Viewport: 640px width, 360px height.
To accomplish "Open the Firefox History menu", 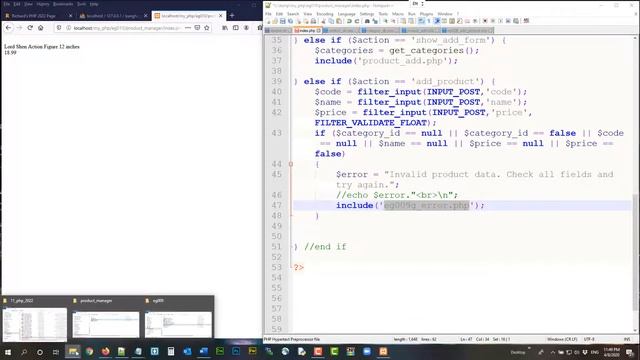I will coord(42,4).
